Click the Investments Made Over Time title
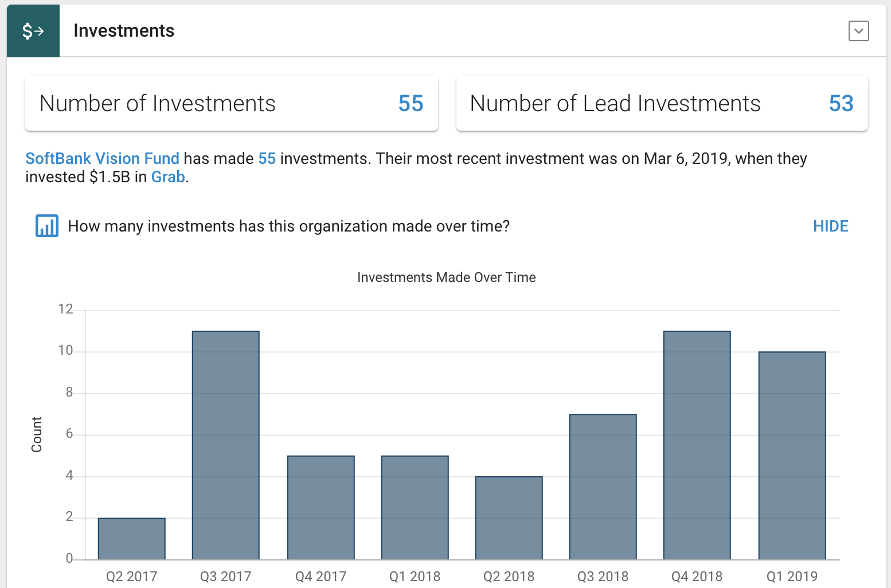The height and width of the screenshot is (588, 891). click(x=446, y=277)
